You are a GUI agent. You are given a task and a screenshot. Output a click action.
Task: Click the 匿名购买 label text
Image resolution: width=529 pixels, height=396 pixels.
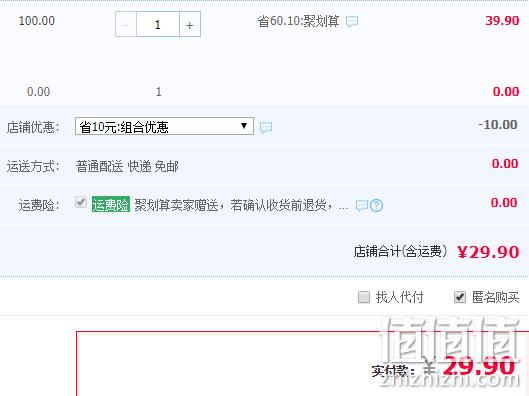click(496, 297)
